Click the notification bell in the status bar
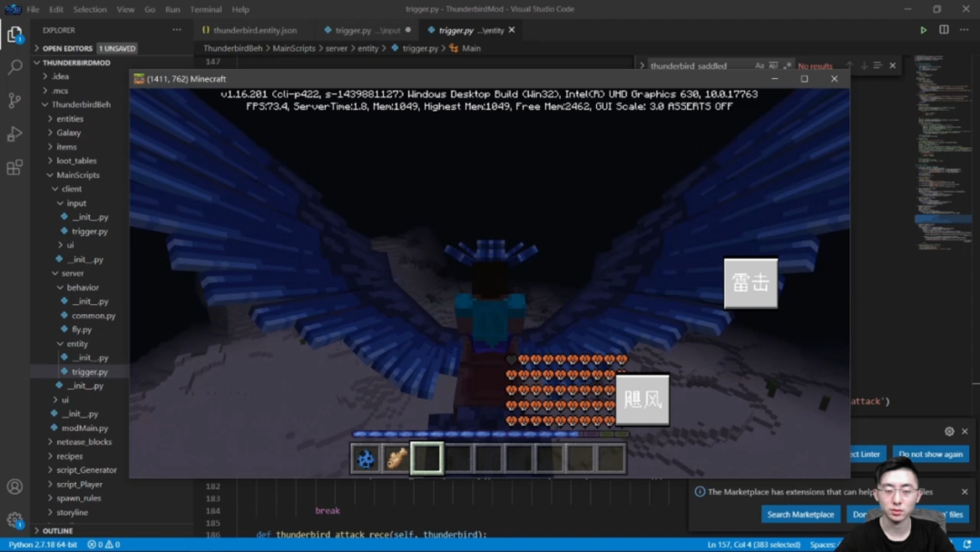980x552 pixels. [967, 545]
